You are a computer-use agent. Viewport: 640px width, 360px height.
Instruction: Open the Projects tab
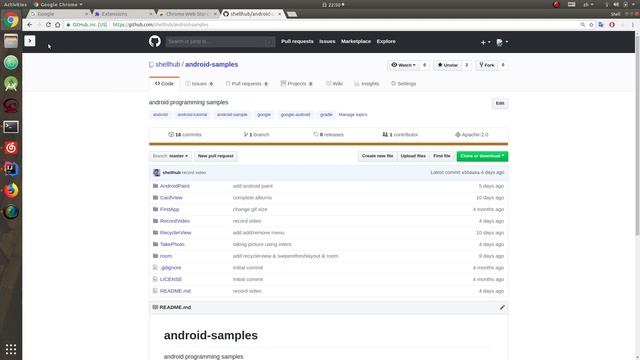[x=297, y=84]
